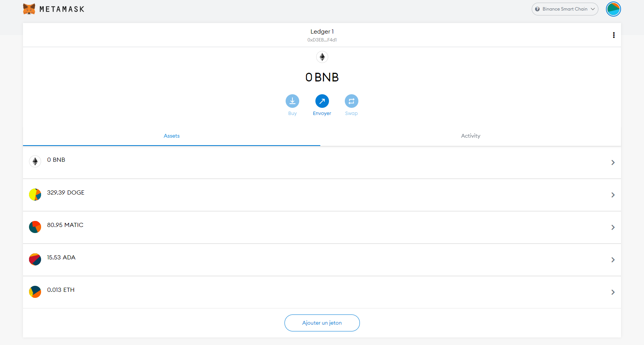The height and width of the screenshot is (345, 644).
Task: Copy the Ledger 1 account address
Action: tap(322, 40)
